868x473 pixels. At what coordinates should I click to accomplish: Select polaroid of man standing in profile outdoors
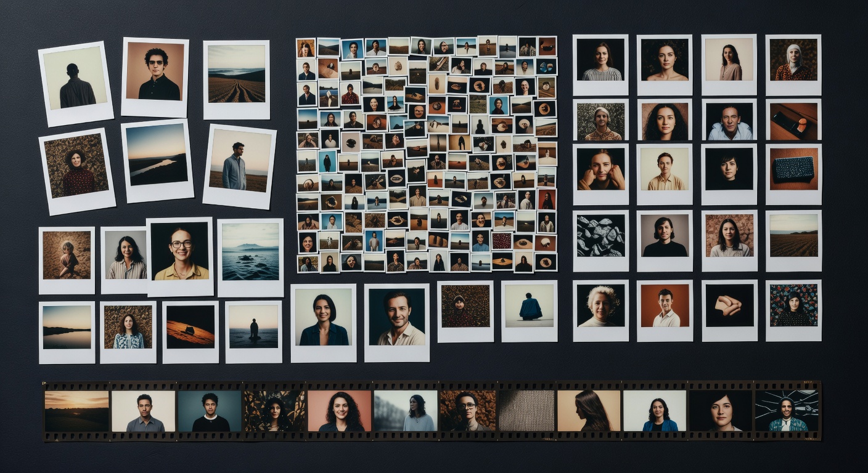[240, 163]
